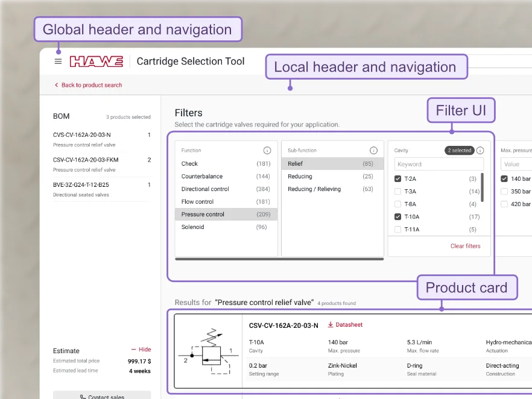
Task: Click the horizontal filter scrollbar
Action: [x=279, y=259]
